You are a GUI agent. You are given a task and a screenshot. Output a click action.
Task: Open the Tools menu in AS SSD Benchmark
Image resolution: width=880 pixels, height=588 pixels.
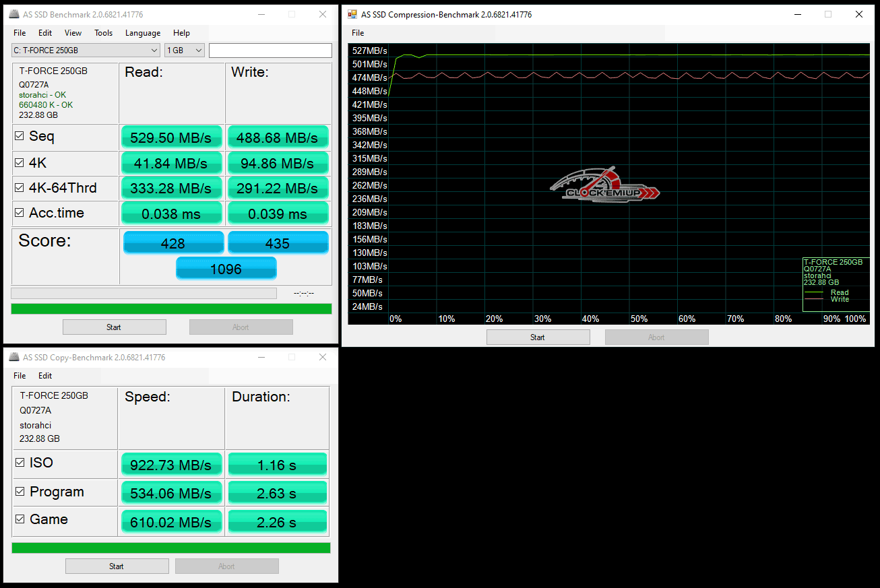point(103,33)
